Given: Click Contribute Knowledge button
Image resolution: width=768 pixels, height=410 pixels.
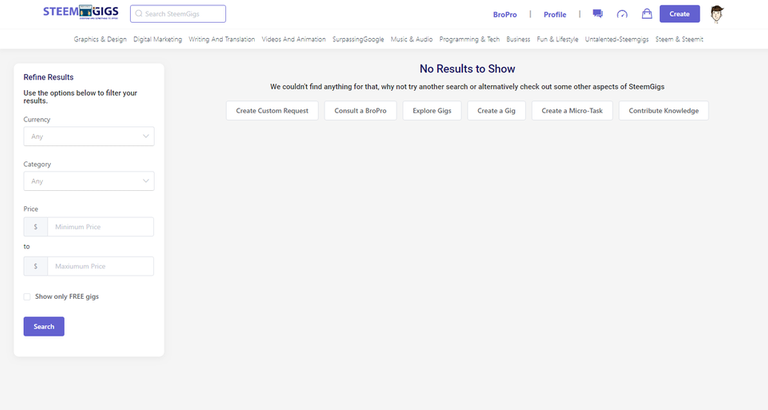Looking at the screenshot, I should (x=664, y=111).
